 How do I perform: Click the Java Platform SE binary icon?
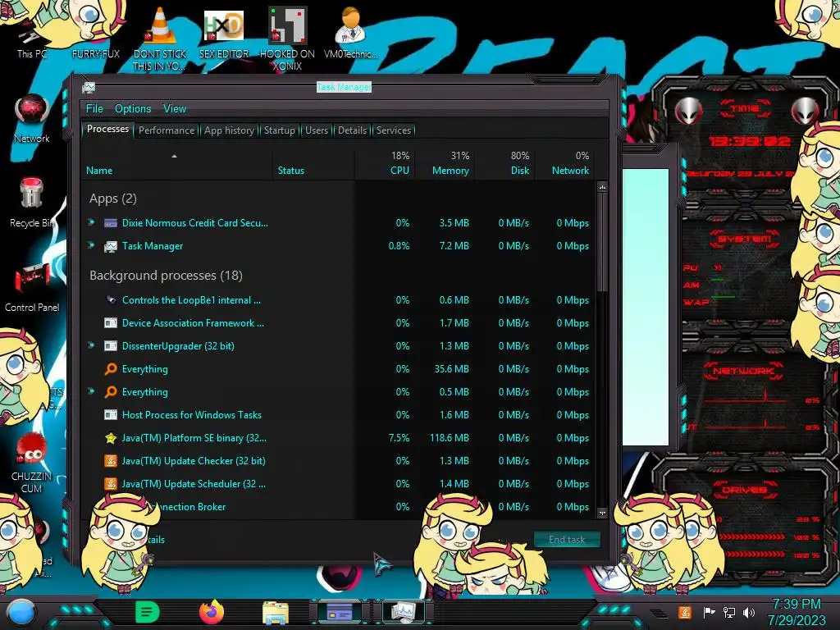pyautogui.click(x=111, y=438)
